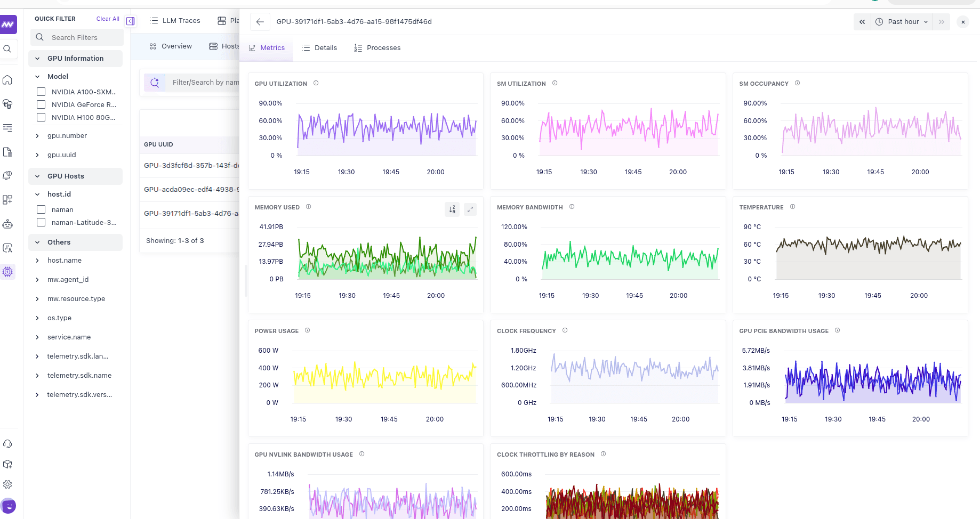Open the Past hour time range dropdown
This screenshot has width=980, height=519.
tap(902, 22)
